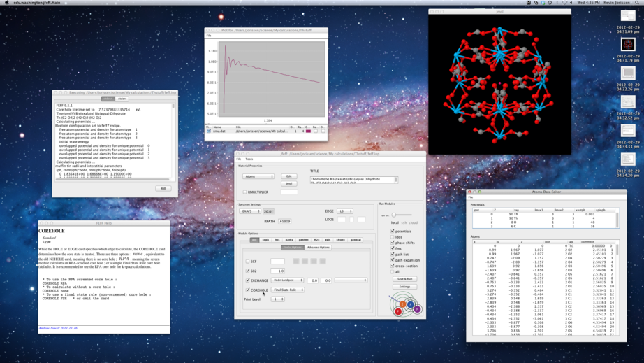Uncheck the phase shifts module checkbox
The image size is (644, 363).
(x=393, y=243)
